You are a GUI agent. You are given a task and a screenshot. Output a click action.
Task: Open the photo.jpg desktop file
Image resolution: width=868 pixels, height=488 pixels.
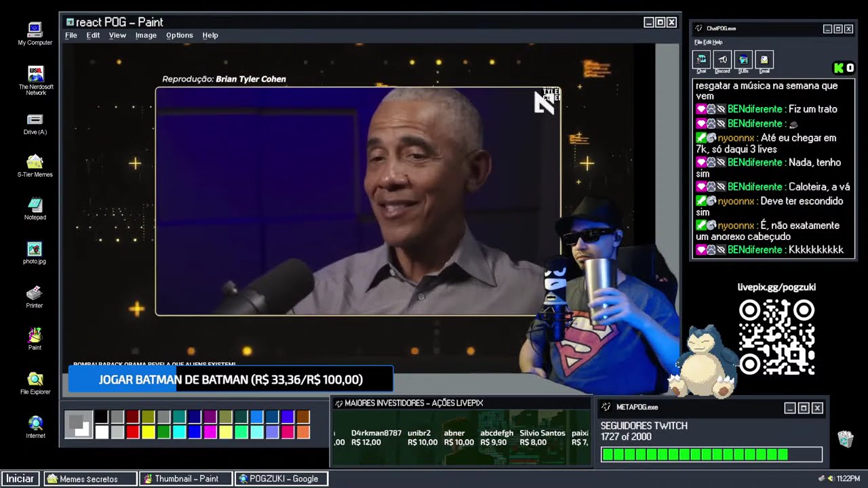tap(35, 252)
